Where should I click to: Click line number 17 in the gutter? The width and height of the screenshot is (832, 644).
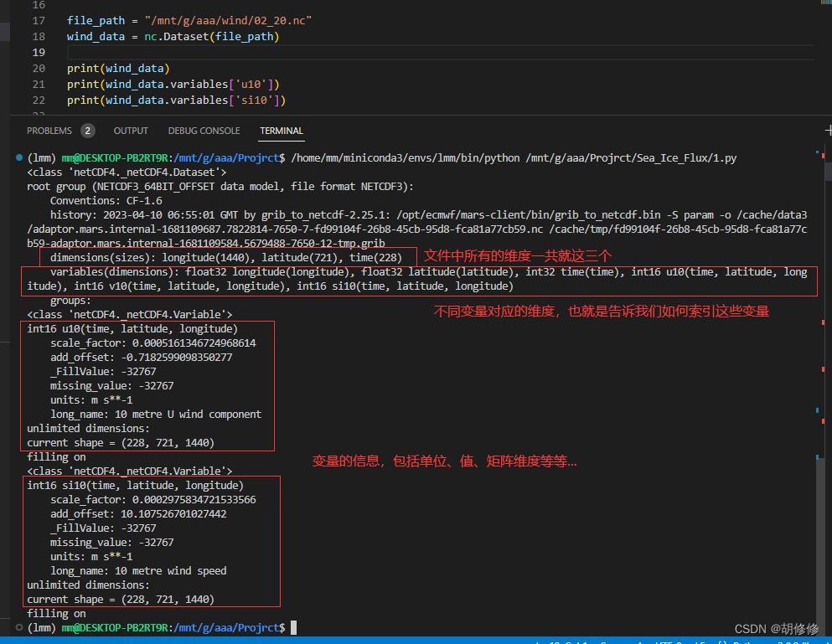pyautogui.click(x=39, y=21)
